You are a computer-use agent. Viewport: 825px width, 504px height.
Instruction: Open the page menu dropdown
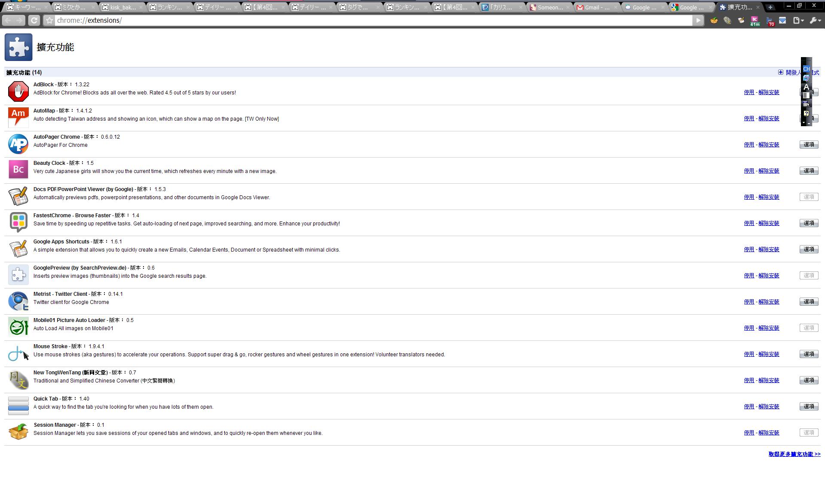798,20
